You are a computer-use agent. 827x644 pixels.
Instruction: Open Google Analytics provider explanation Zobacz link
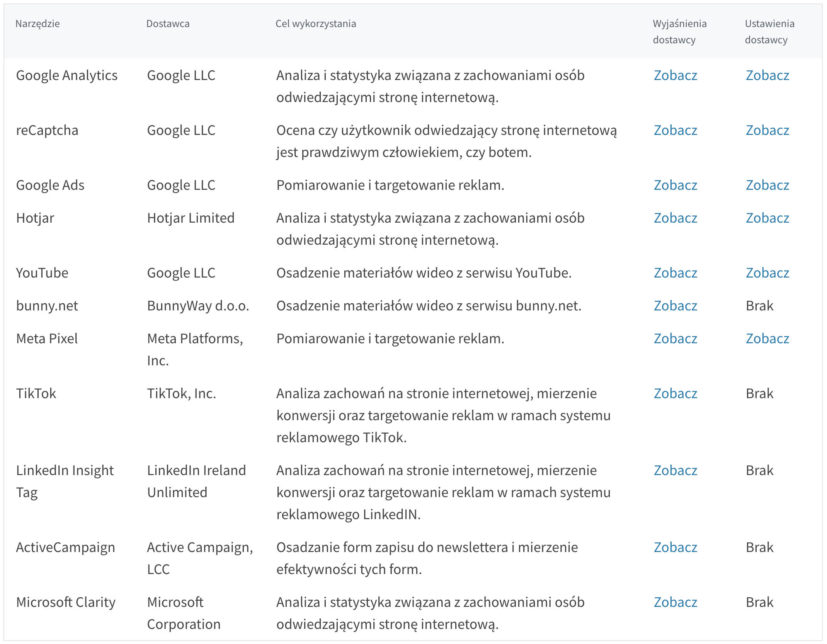[x=675, y=75]
